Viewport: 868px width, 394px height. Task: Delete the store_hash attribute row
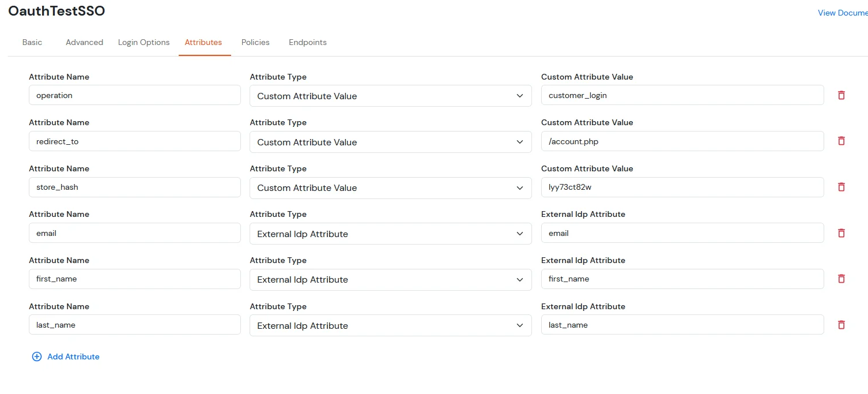point(841,187)
